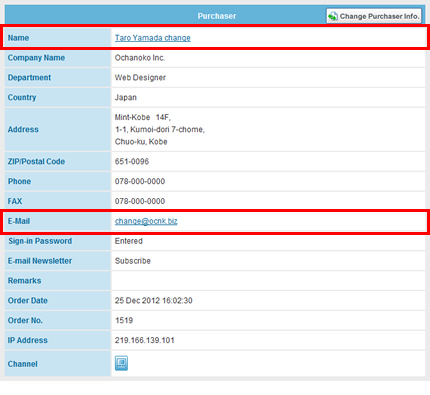This screenshot has width=430, height=395.
Task: Select the IP address 219.166.139.101
Action: point(144,340)
